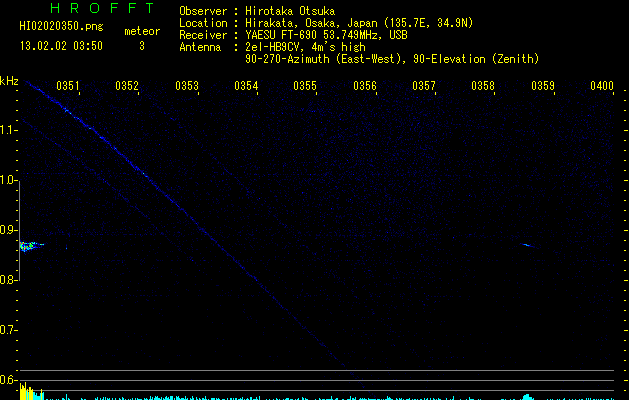The height and width of the screenshot is (400, 629).
Task: Click the 0400 time axis label
Action: pyautogui.click(x=602, y=86)
